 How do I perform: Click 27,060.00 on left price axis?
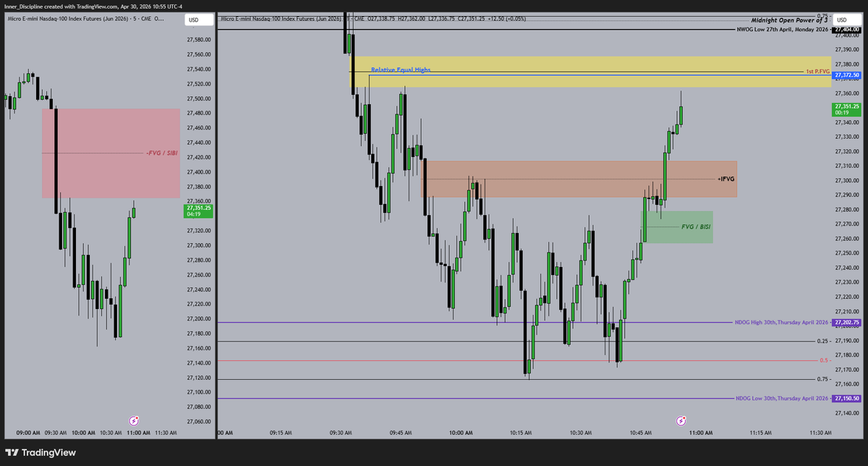coord(198,421)
